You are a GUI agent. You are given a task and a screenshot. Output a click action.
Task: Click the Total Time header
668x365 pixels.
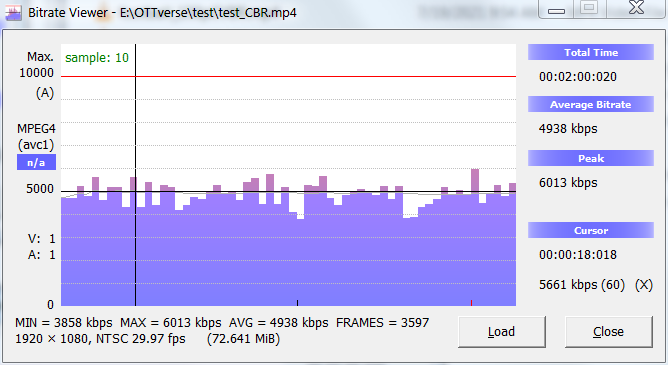(590, 52)
